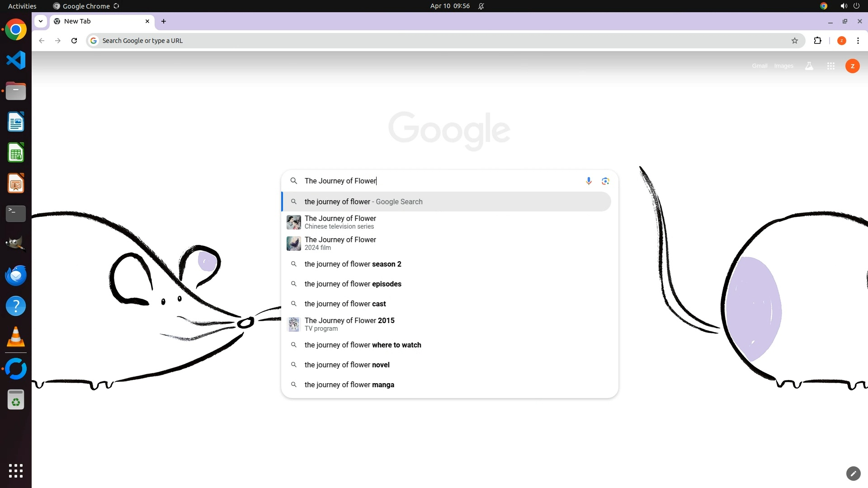Launch VLC media player from dock

pos(16,337)
